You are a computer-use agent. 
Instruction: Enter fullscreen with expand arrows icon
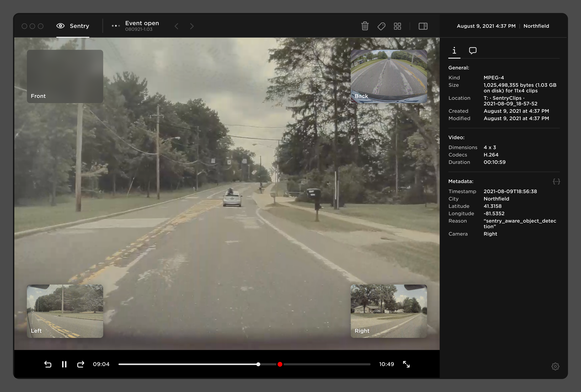click(x=406, y=364)
